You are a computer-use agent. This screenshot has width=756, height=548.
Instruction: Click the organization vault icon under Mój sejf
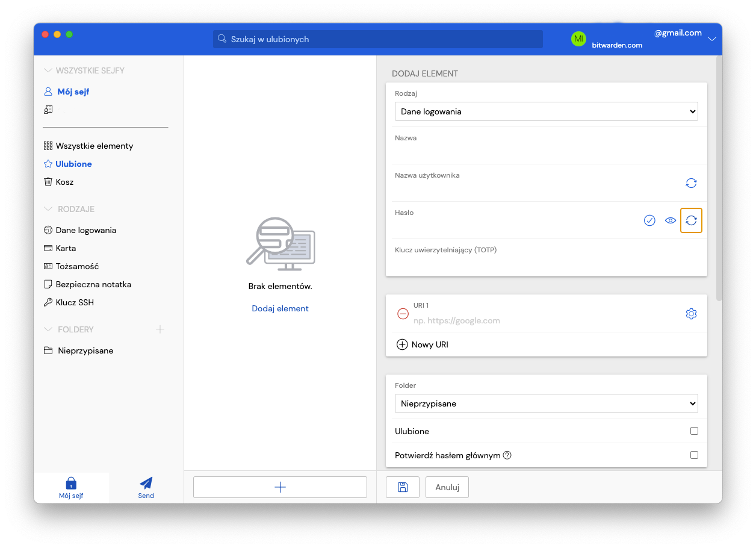(48, 110)
